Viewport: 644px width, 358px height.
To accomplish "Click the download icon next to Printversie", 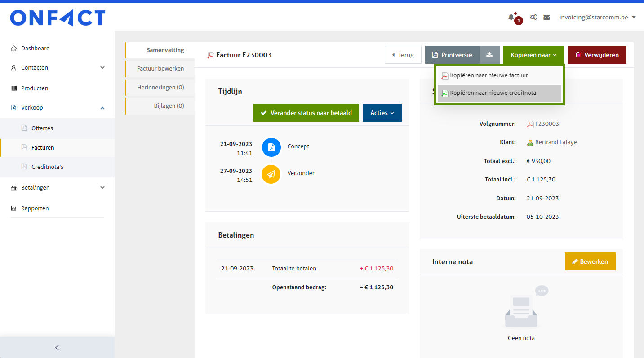I will pos(489,55).
